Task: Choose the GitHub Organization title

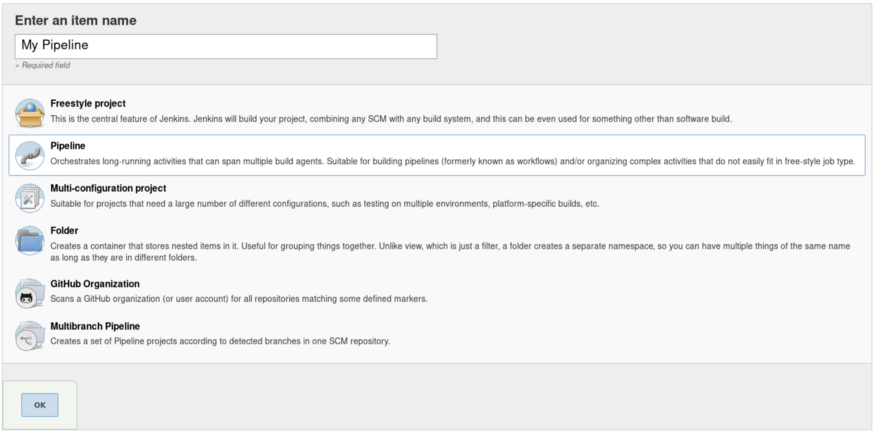Action: pos(95,284)
